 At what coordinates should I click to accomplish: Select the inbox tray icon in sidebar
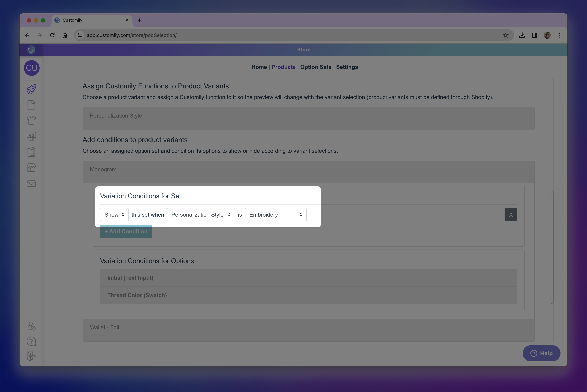pos(31,183)
